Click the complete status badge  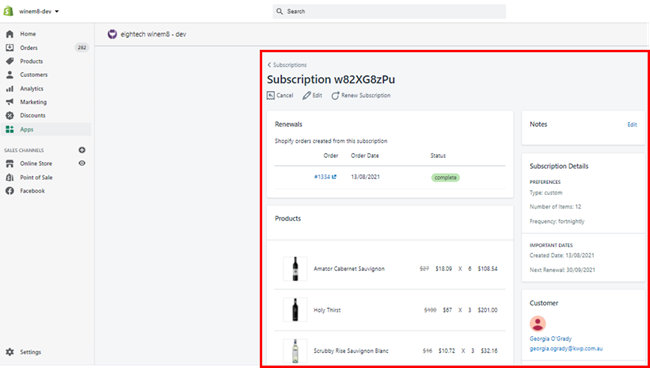click(x=445, y=177)
